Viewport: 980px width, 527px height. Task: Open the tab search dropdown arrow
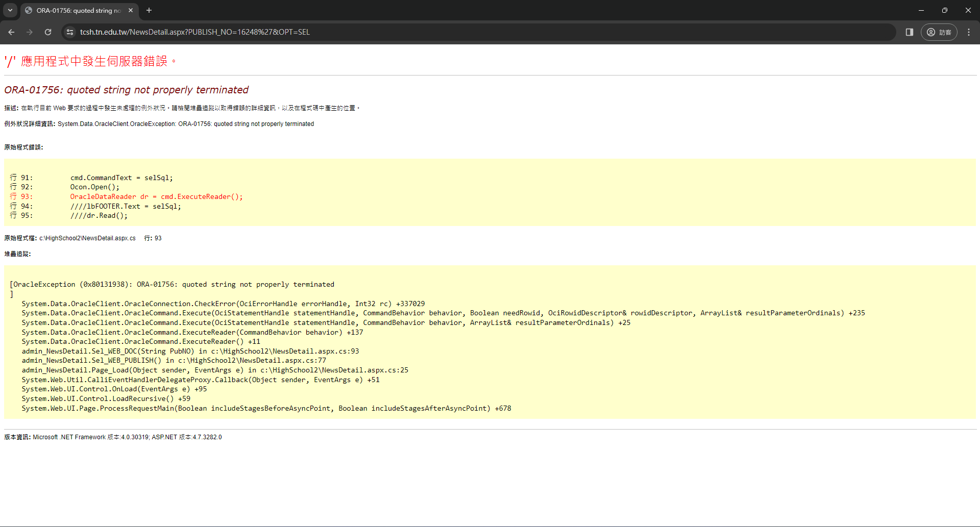click(10, 10)
